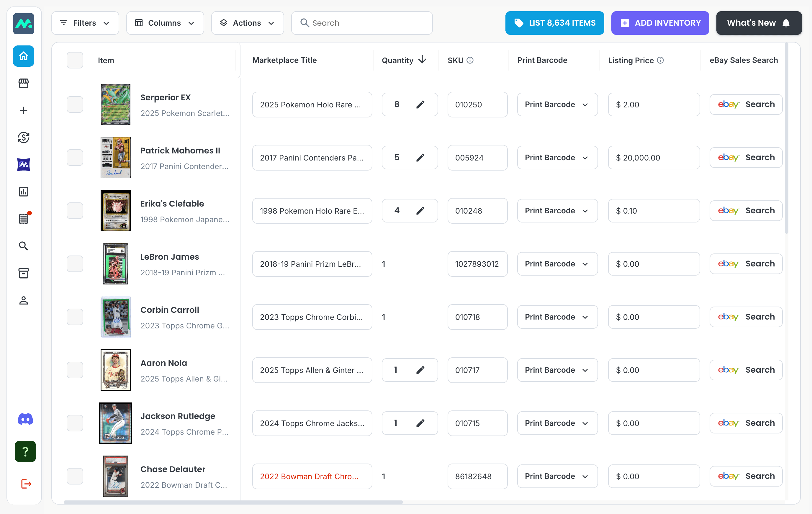Open Print Barcode dropdown for Serperior EX

click(x=557, y=104)
